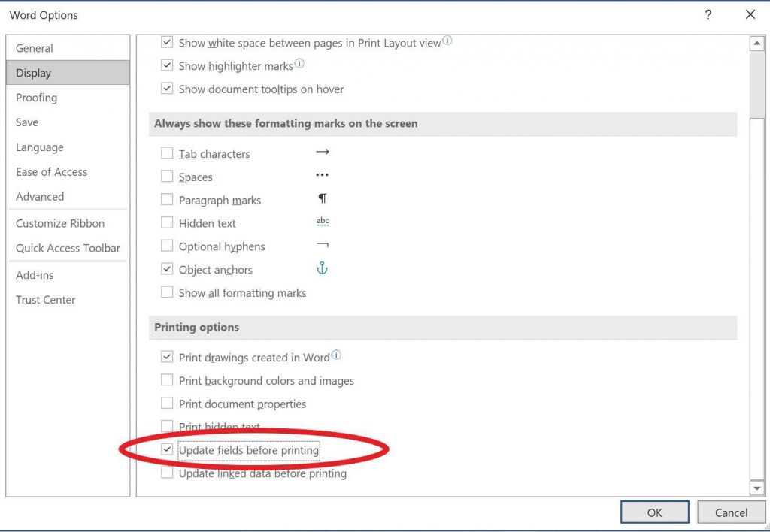This screenshot has width=770, height=532.
Task: Uncheck Update fields before printing
Action: pyautogui.click(x=167, y=449)
